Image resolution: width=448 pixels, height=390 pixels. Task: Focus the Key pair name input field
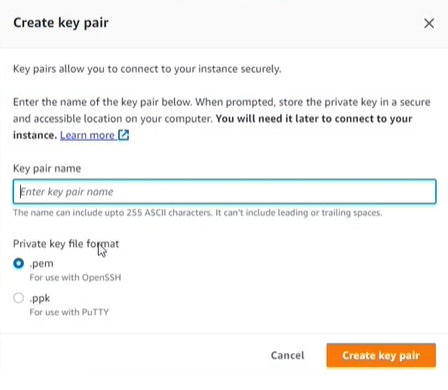click(224, 192)
